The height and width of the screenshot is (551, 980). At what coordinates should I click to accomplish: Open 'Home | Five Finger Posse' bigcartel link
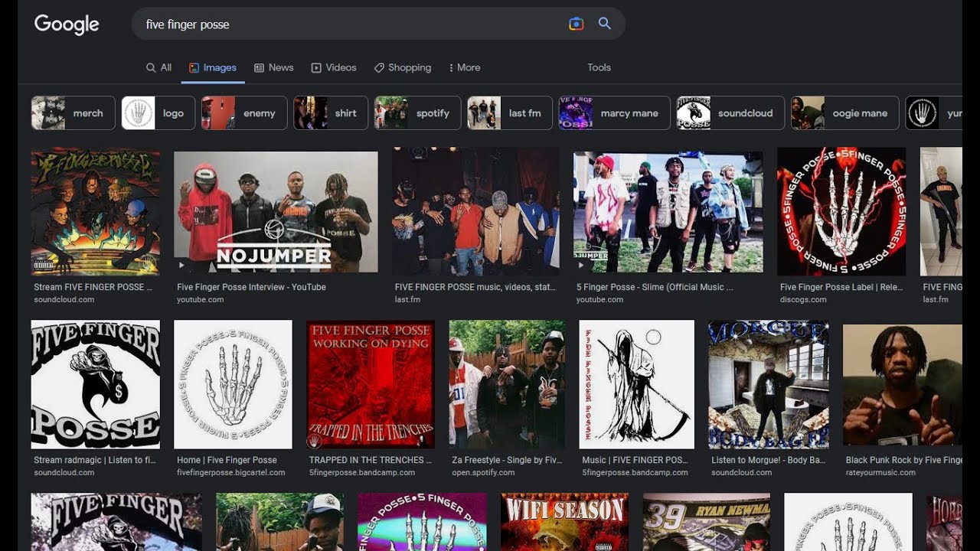pos(227,460)
